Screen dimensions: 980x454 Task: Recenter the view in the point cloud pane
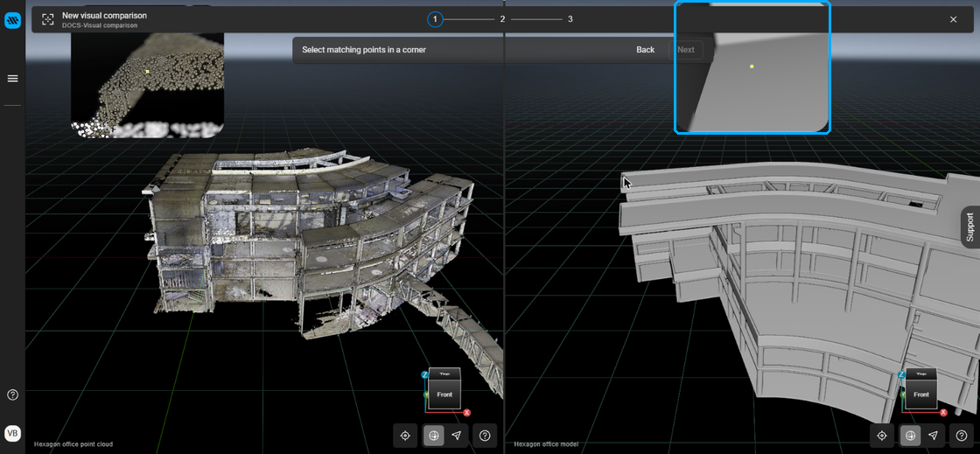[x=405, y=436]
